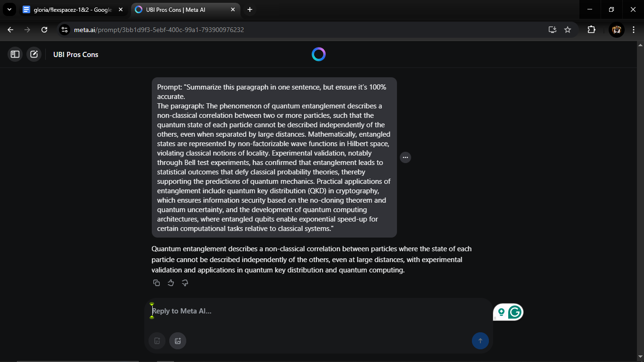The image size is (644, 362).
Task: Add an image to the reply
Action: tap(178, 341)
